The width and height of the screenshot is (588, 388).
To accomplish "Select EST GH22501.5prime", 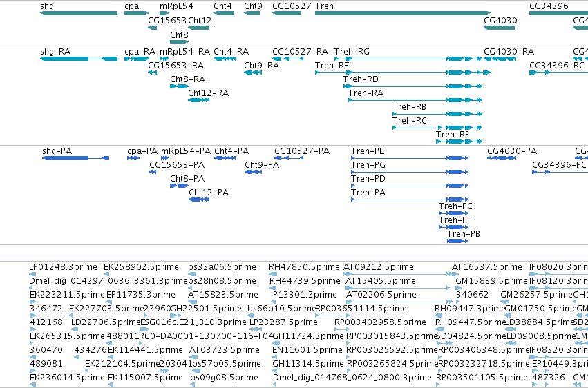I will pos(206,309).
